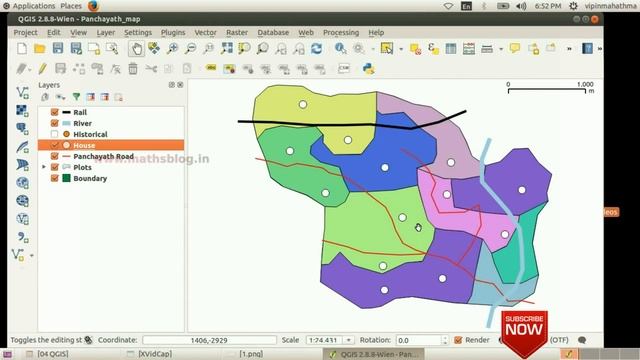Open Places menu in Ubuntu panel
The height and width of the screenshot is (360, 640).
pyautogui.click(x=71, y=6)
